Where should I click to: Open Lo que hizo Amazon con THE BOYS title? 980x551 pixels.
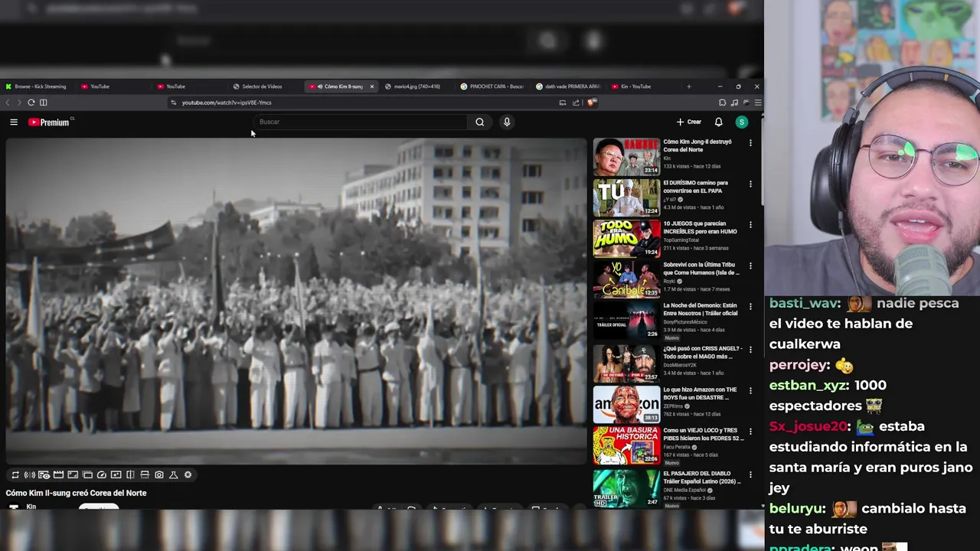coord(700,393)
